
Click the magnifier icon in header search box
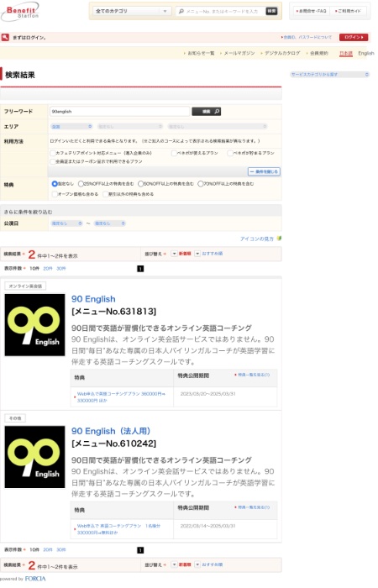[181, 11]
